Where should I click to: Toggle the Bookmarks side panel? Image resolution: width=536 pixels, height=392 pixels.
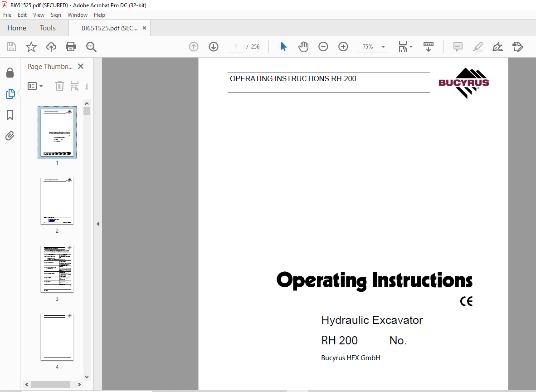coord(10,115)
